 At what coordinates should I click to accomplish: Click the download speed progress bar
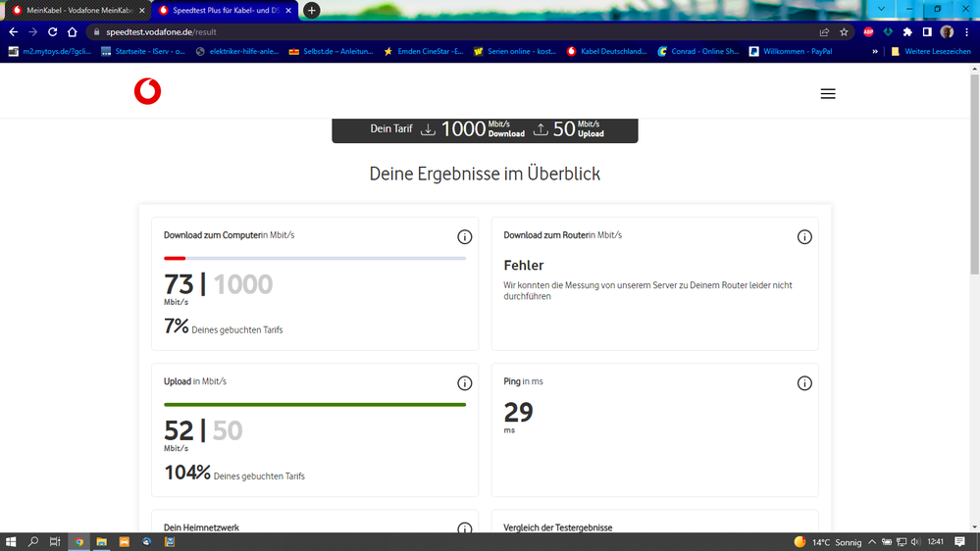315,258
